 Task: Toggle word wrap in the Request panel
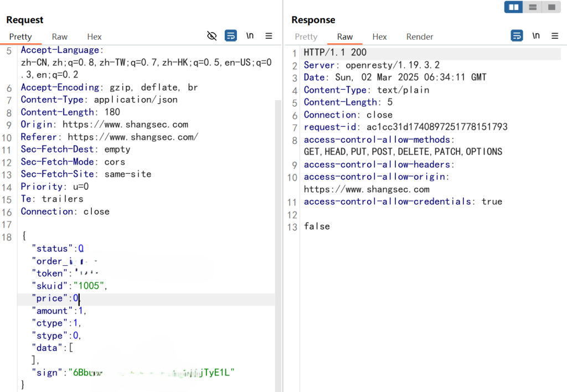pos(231,36)
